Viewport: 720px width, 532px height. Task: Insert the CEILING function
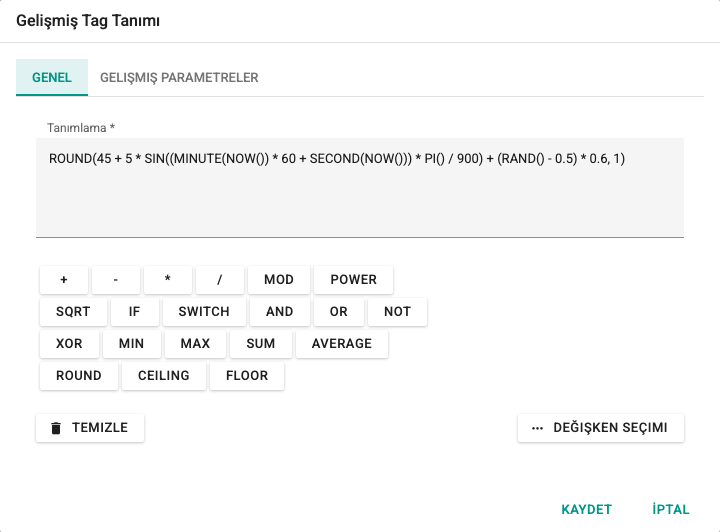[x=164, y=376]
